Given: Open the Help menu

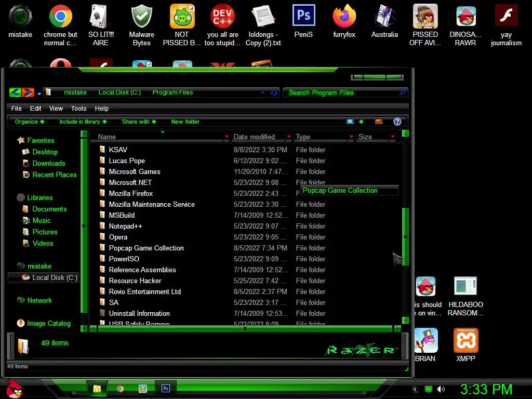Looking at the screenshot, I should point(101,108).
